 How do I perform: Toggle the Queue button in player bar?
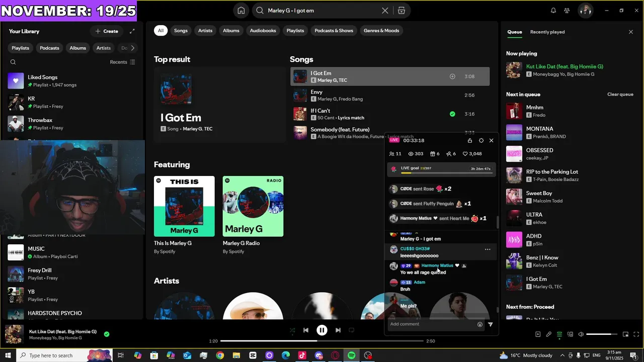(559, 334)
